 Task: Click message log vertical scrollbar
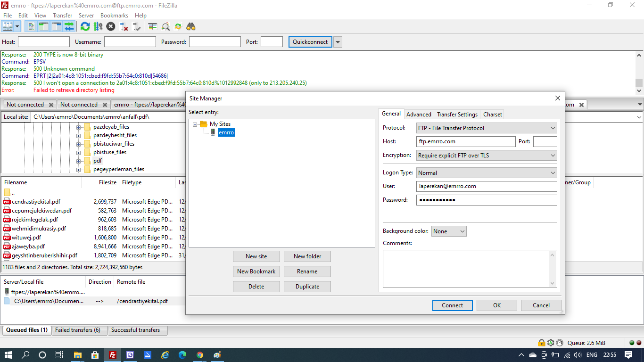[x=639, y=73]
